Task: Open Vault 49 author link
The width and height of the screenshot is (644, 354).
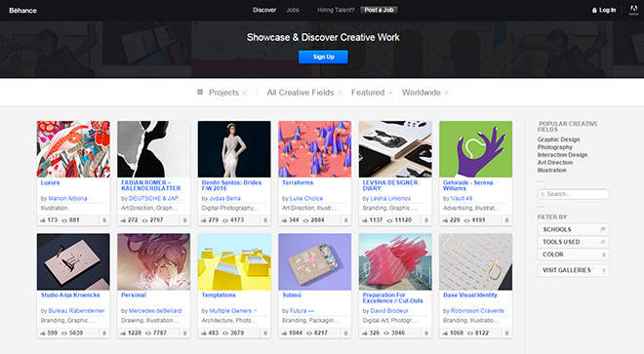Action: (462, 198)
